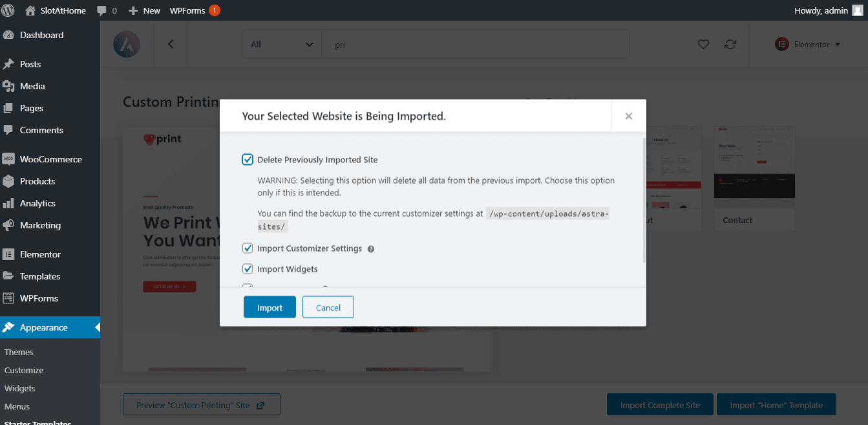
Task: Disable the Import Widgets checkbox
Action: [x=248, y=269]
